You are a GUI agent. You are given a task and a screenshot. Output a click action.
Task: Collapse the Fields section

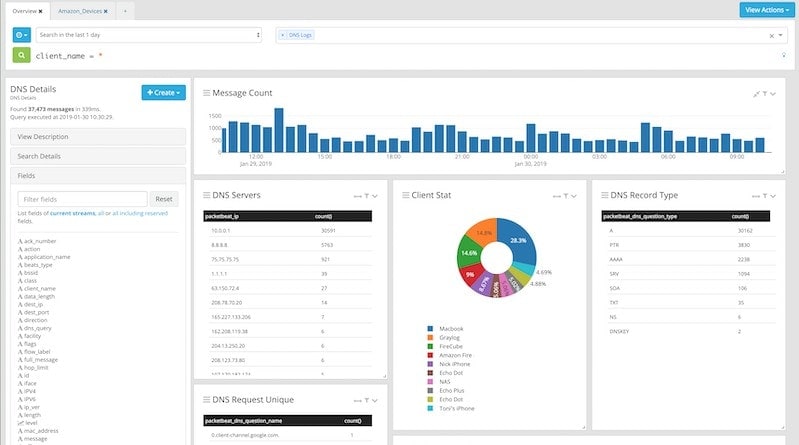[98, 175]
